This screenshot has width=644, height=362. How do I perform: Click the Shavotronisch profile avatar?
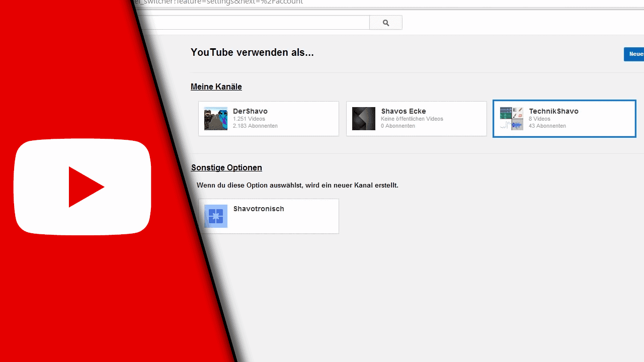216,216
